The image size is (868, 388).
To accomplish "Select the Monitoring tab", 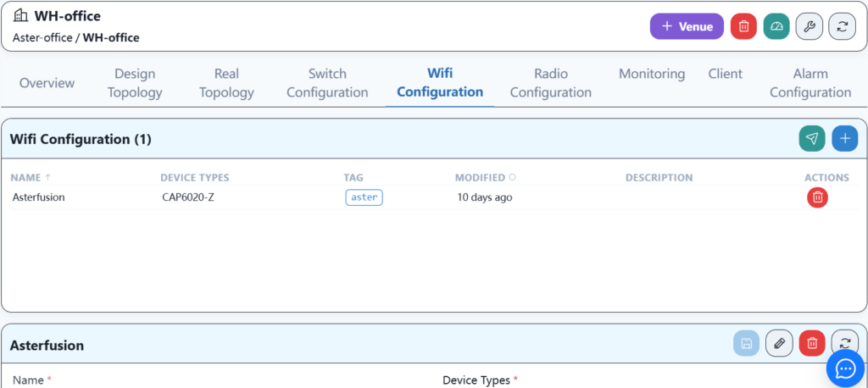I will point(651,74).
